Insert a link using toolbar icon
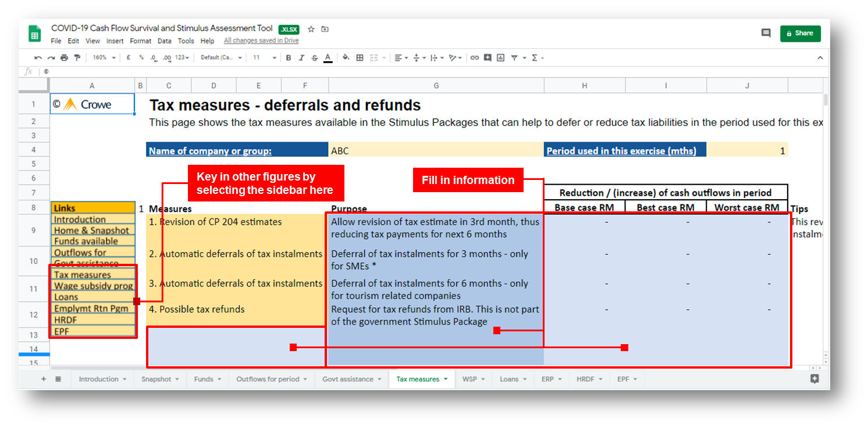Viewport: 868px width, 428px height. pos(475,58)
